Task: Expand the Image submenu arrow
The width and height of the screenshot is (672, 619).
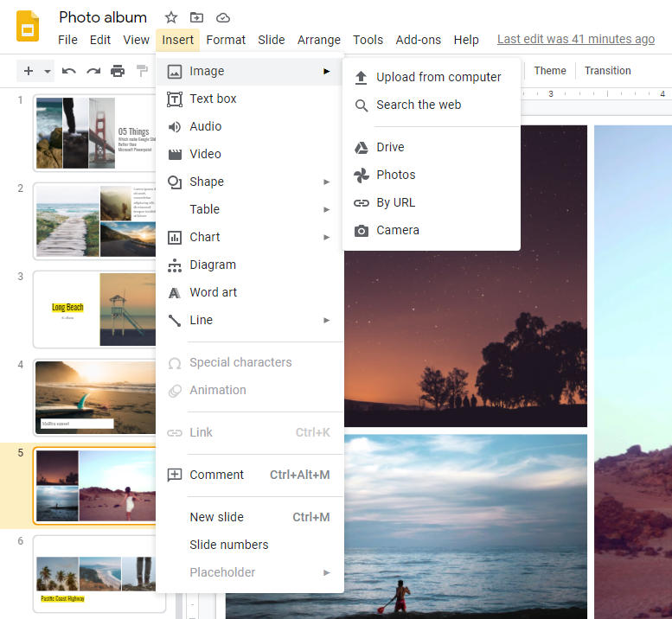Action: point(327,71)
